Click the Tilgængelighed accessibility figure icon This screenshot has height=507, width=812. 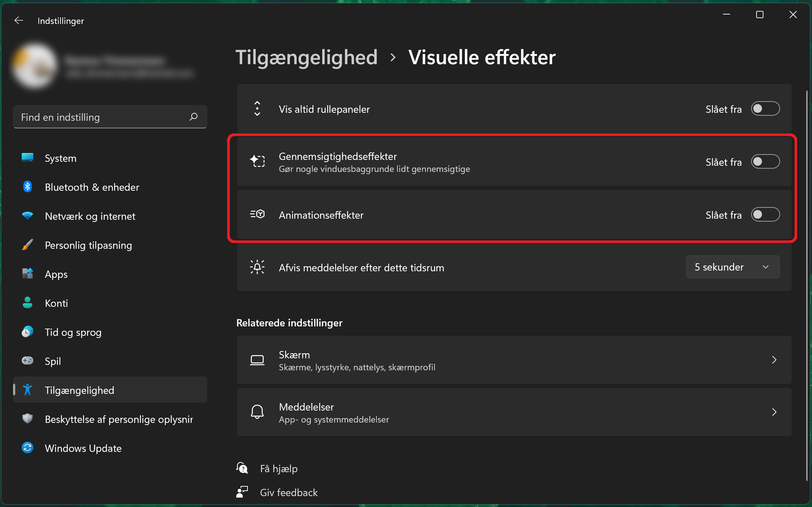(x=28, y=390)
